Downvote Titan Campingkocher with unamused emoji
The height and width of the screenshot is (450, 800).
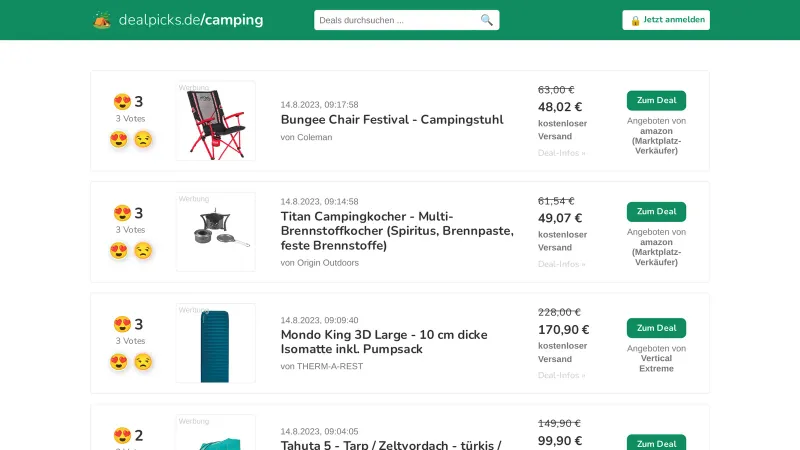coord(143,250)
